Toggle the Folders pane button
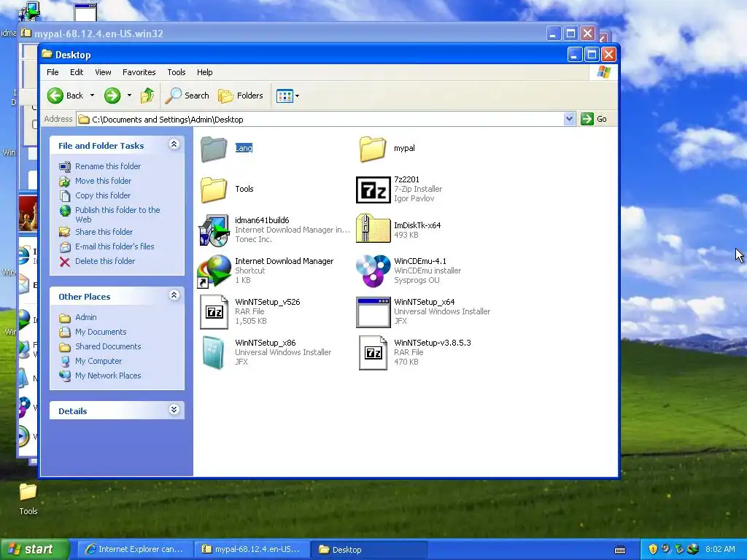This screenshot has height=560, width=747. point(241,96)
